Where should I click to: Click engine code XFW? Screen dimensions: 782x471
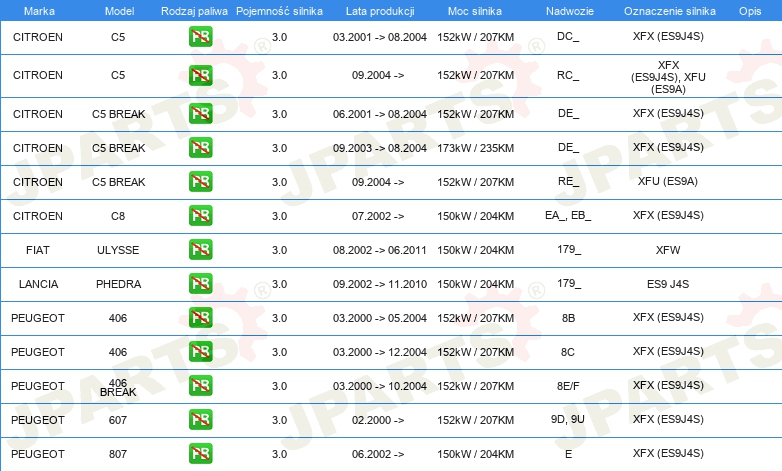(668, 250)
